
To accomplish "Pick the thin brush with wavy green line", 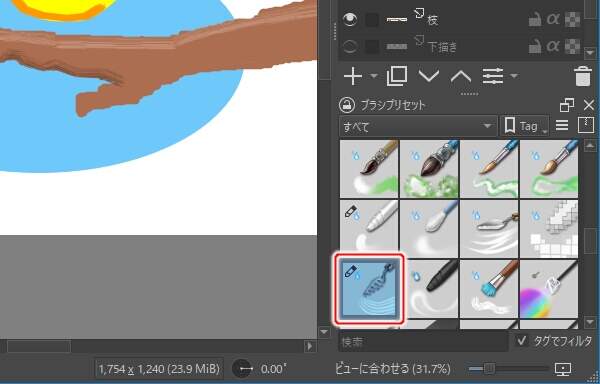I will tap(489, 169).
